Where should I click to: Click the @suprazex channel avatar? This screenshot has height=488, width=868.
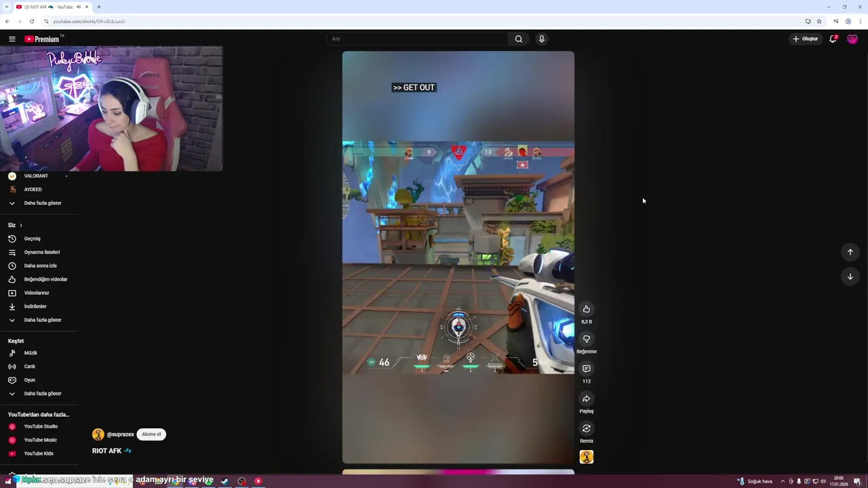coord(98,434)
